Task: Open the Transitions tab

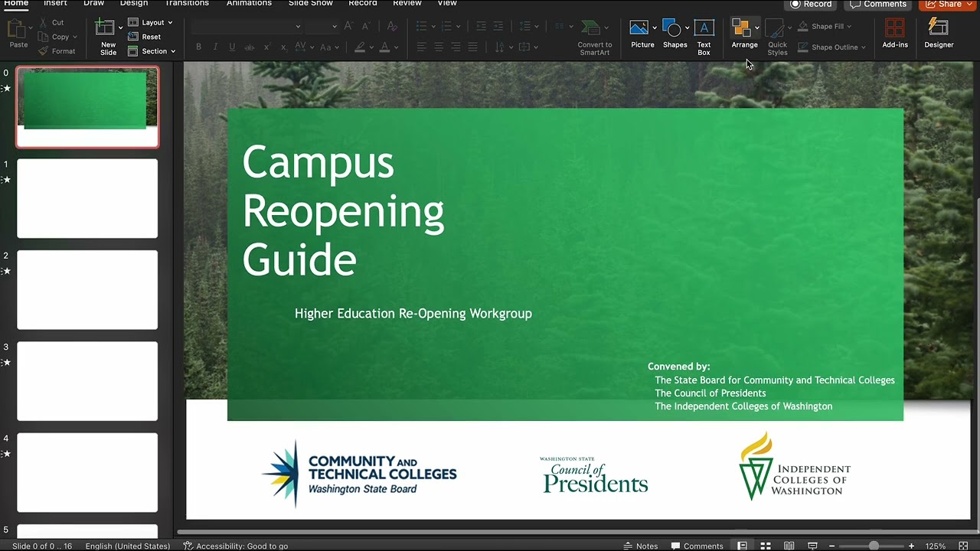Action: click(x=187, y=4)
